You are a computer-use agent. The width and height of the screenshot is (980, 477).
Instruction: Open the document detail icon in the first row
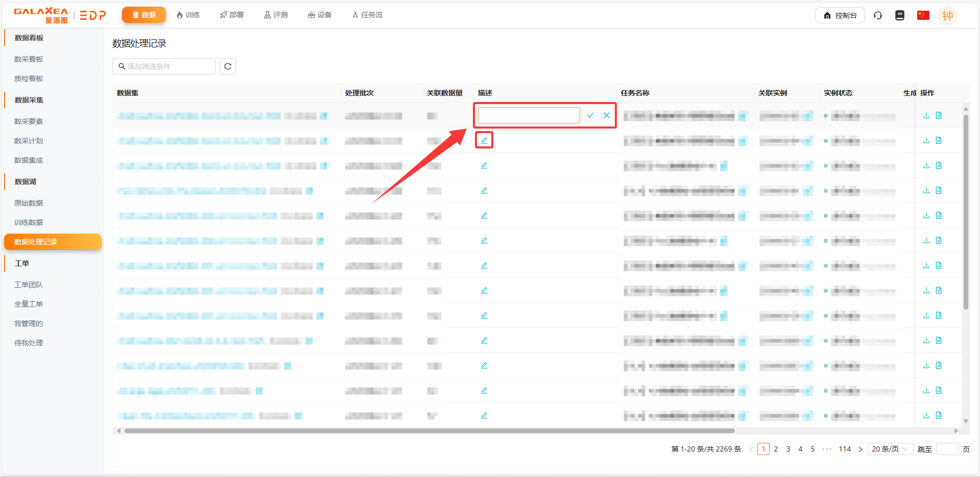point(939,115)
